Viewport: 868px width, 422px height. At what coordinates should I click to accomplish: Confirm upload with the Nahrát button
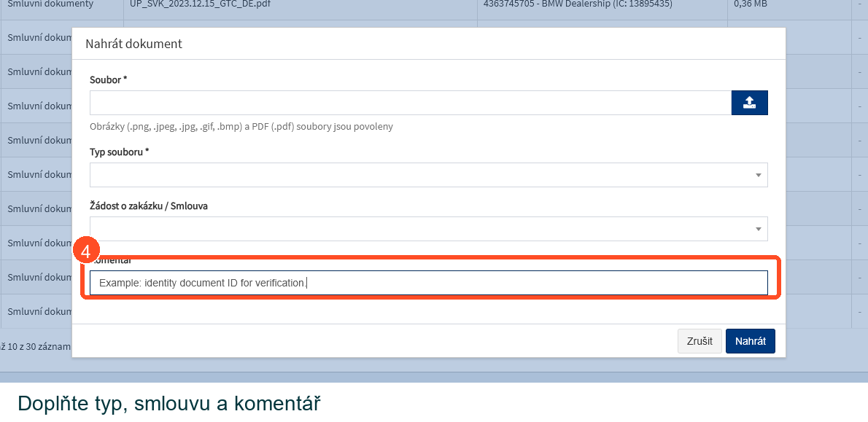coord(750,341)
